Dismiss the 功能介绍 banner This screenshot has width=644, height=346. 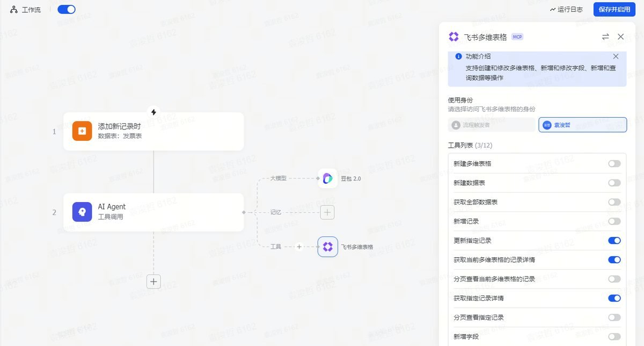[616, 56]
